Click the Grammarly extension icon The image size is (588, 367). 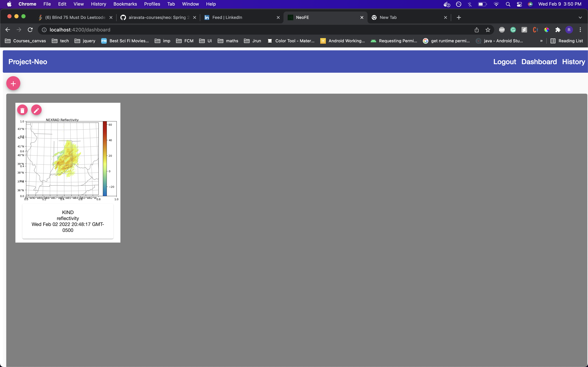click(513, 30)
